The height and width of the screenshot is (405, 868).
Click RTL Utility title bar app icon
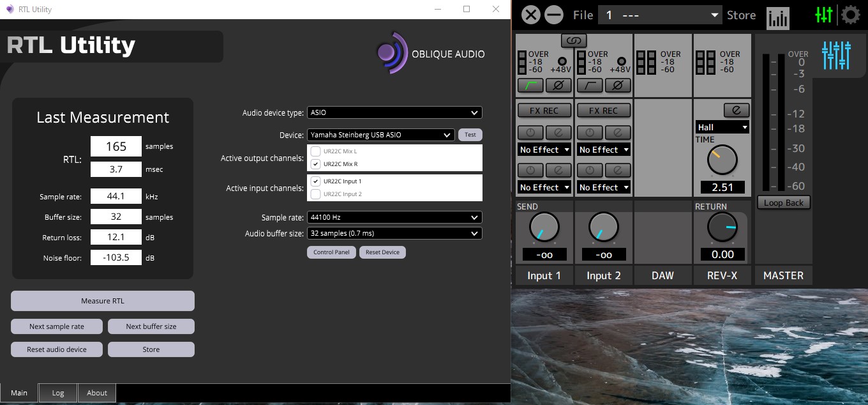pyautogui.click(x=10, y=9)
